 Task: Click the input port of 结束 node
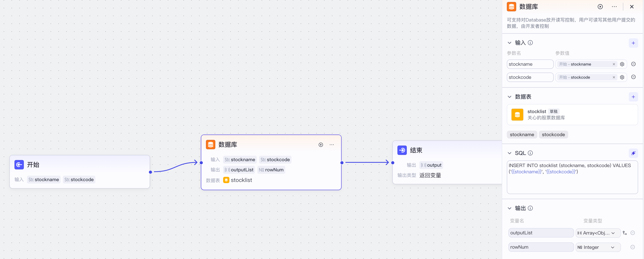coord(393,163)
